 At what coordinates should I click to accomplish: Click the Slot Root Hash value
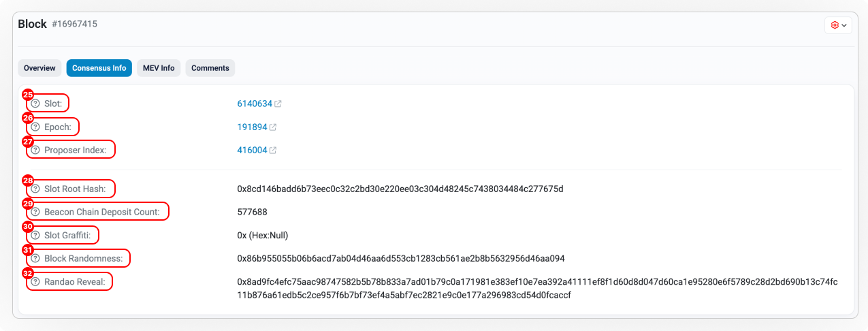click(400, 189)
